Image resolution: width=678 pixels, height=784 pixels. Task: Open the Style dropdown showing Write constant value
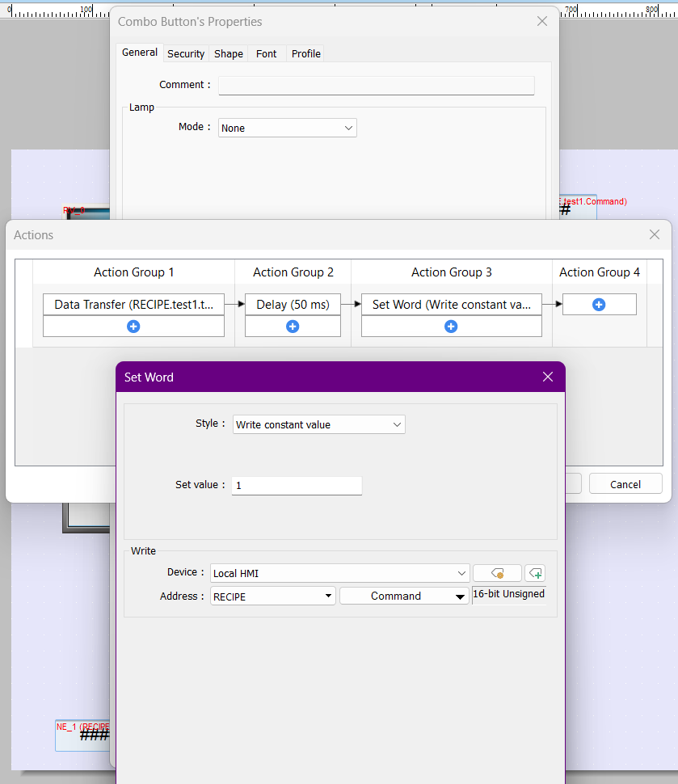[x=397, y=424]
